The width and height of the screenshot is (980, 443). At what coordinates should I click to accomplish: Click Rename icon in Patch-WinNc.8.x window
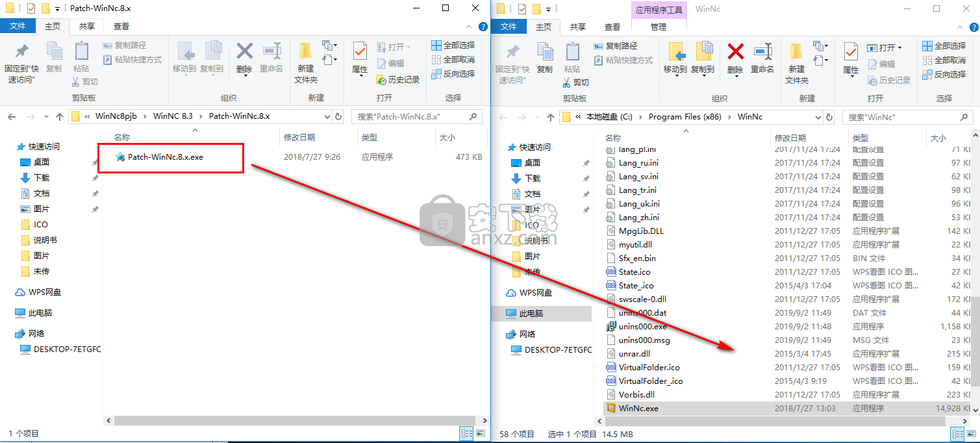(271, 51)
